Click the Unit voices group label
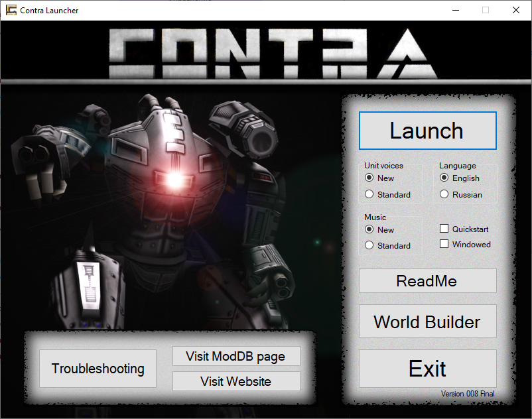The height and width of the screenshot is (419, 532). pyautogui.click(x=383, y=166)
